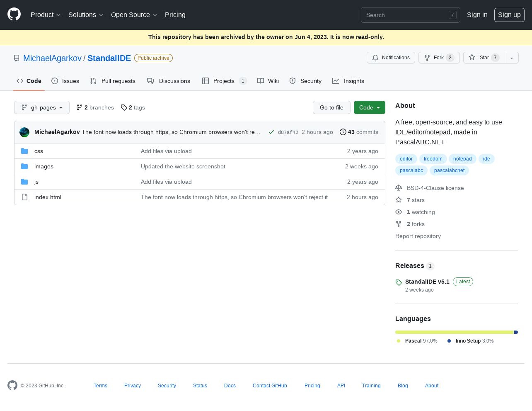Click the editor topic tag

406,159
